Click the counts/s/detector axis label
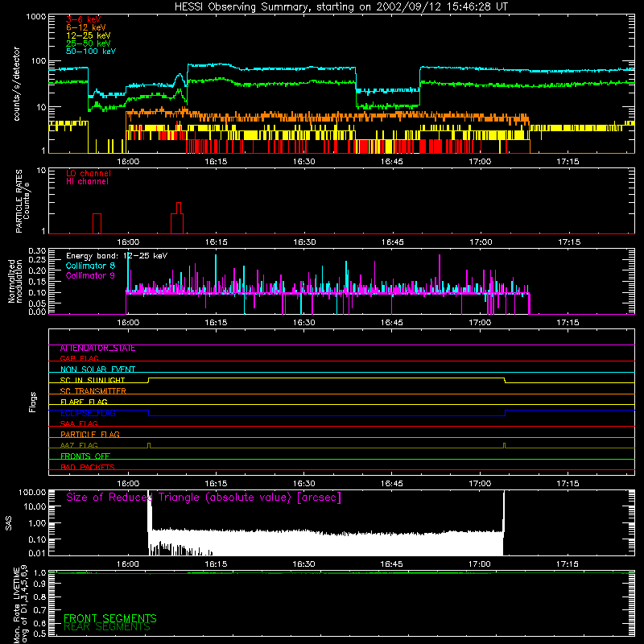Viewport: 644px width, 644px height. tap(17, 84)
